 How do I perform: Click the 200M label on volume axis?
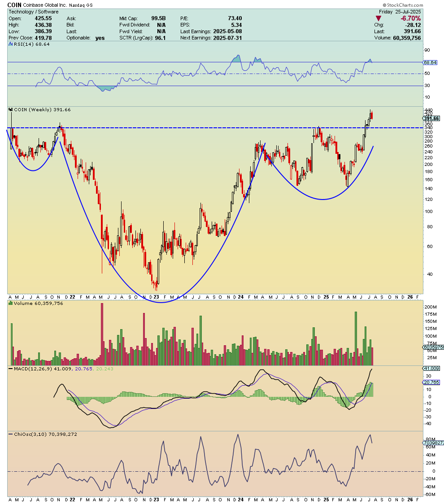(x=431, y=307)
